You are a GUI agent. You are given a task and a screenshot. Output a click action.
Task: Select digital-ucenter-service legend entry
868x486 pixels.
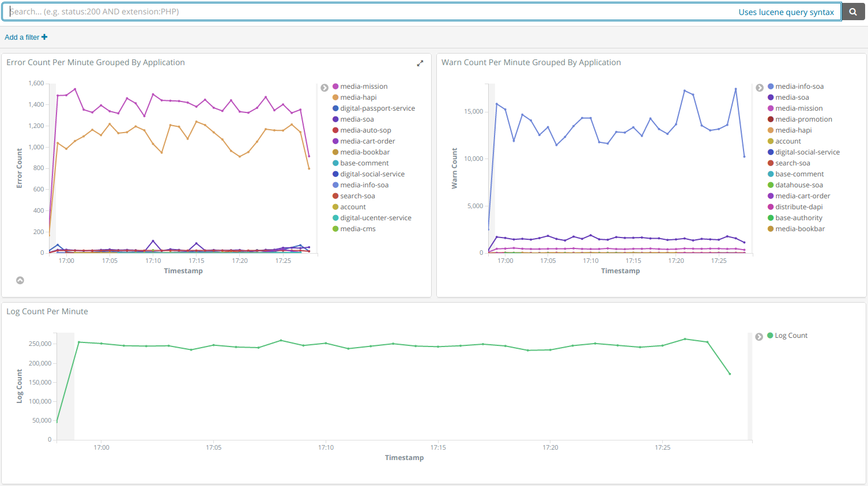[375, 218]
